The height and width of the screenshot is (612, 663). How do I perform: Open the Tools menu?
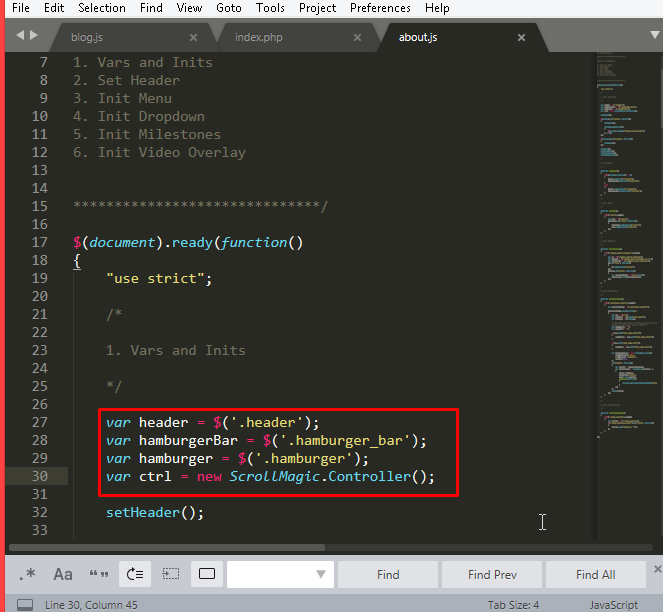270,8
